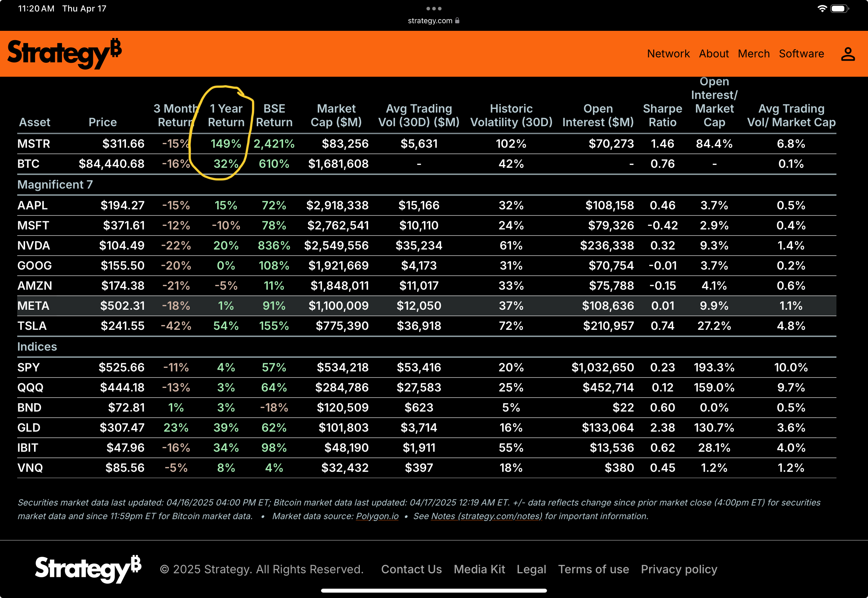
Task: Sort by the 1 Year Return header
Action: pyautogui.click(x=226, y=115)
